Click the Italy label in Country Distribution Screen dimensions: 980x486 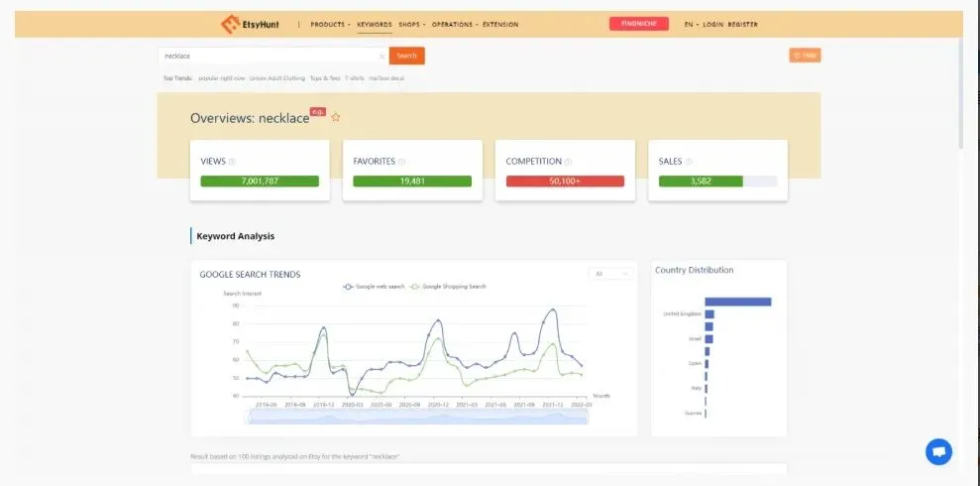696,388
